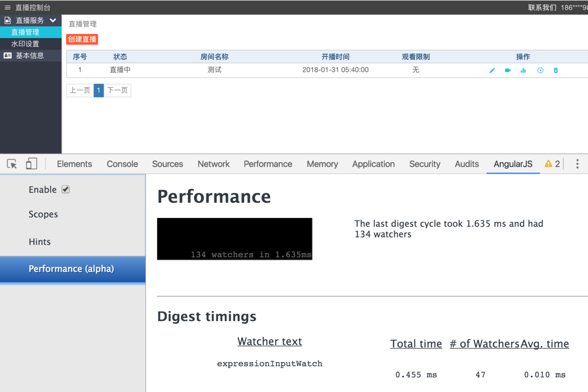Click the hamburger menu next to 直播控制台
The image size is (588, 392).
pos(7,7)
